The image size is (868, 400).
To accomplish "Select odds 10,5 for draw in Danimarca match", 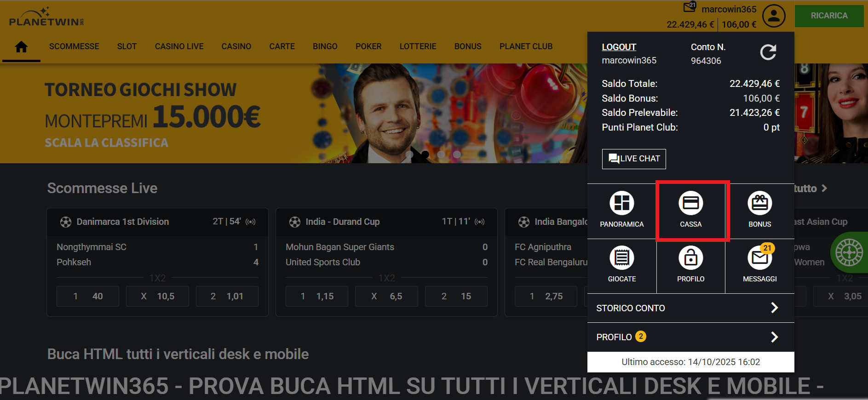I will coord(157,297).
